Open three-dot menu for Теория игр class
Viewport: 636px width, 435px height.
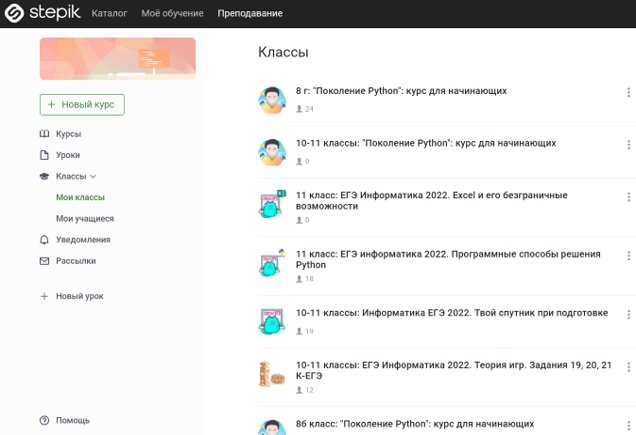pos(628,367)
